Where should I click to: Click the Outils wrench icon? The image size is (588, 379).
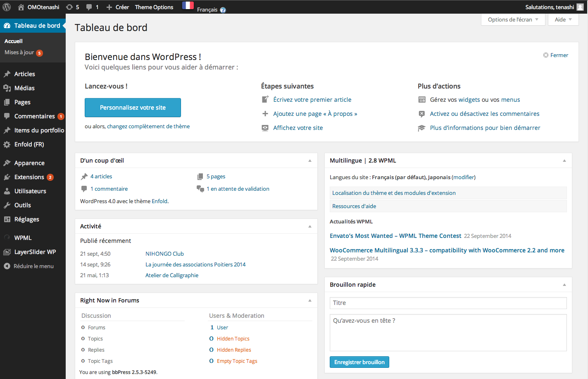[7, 205]
